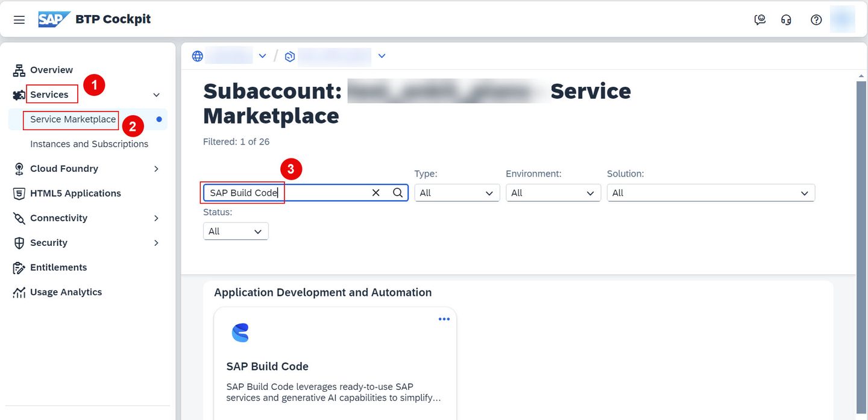Screen dimensions: 868x420
Task: Click the SAP Build Code tile title
Action: tap(267, 366)
